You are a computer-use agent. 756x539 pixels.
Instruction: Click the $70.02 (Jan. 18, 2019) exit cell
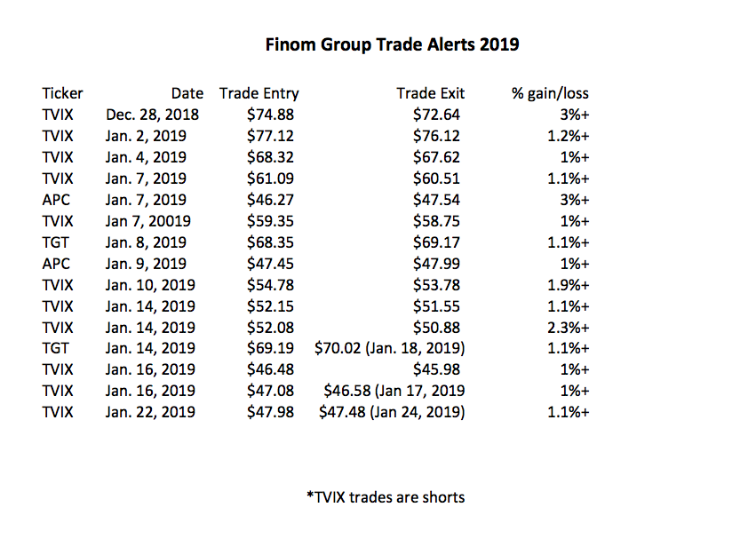tap(390, 349)
